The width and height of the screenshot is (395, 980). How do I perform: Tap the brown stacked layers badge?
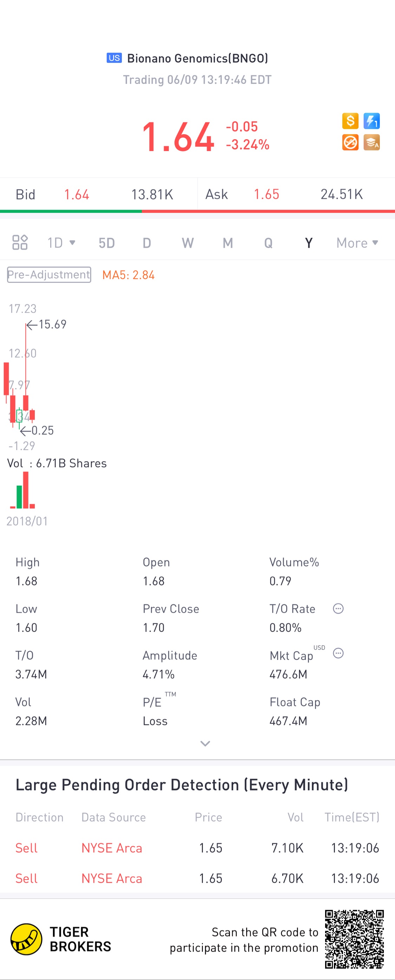pyautogui.click(x=371, y=143)
